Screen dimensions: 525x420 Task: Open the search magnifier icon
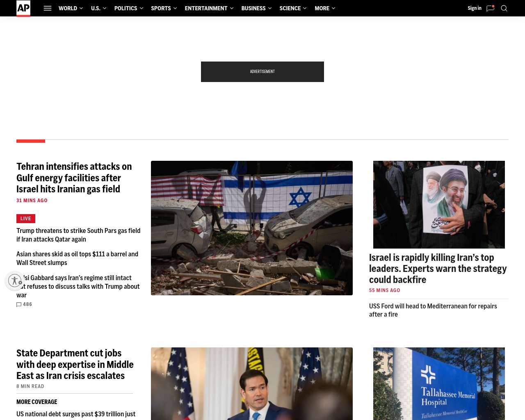504,8
